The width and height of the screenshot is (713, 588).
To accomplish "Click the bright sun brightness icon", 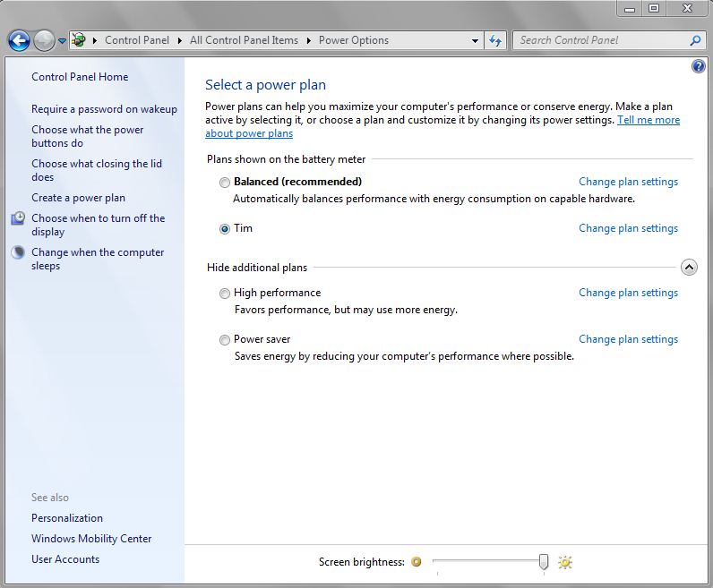I will tap(565, 562).
